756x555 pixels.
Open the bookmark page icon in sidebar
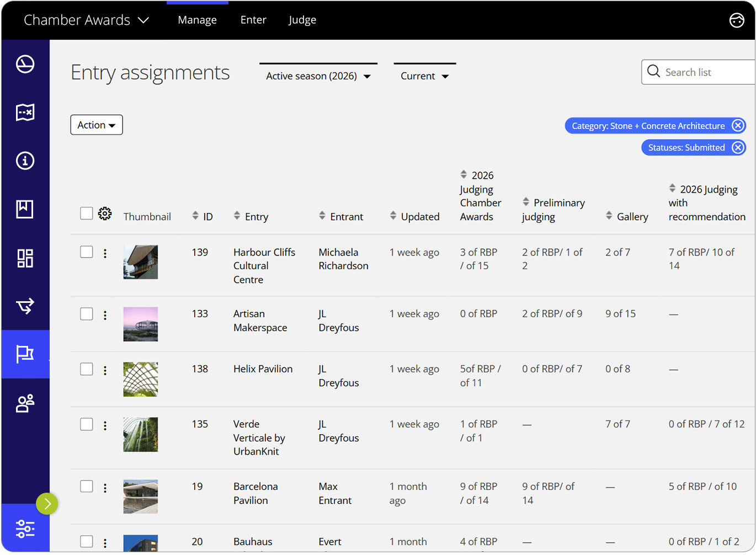coord(25,209)
